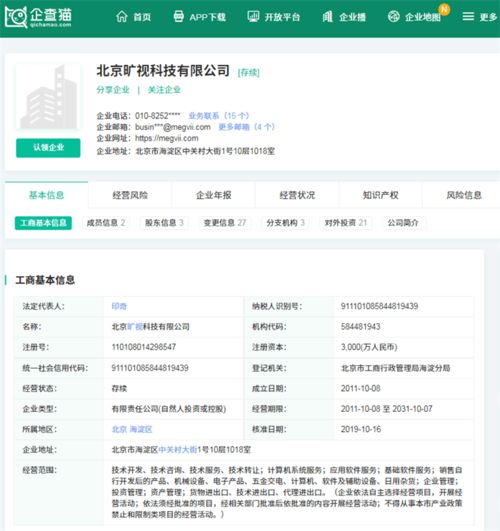Open 首页 in the top navigation
The width and height of the screenshot is (500, 531).
(142, 17)
